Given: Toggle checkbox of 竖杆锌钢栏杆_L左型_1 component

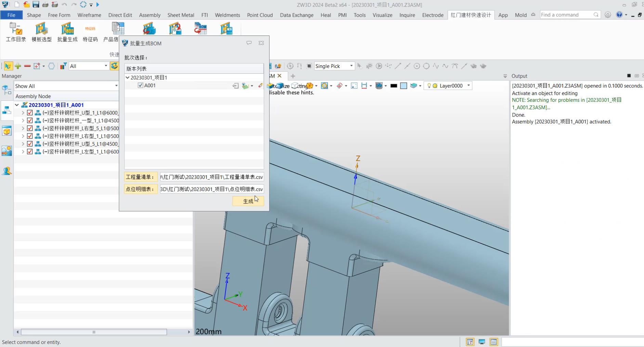Looking at the screenshot, I should (30, 152).
